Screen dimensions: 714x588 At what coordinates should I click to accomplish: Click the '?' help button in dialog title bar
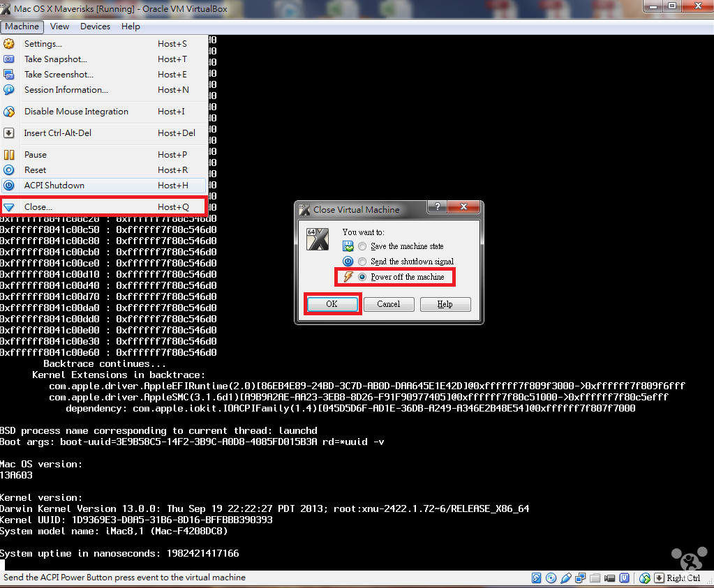tap(437, 207)
